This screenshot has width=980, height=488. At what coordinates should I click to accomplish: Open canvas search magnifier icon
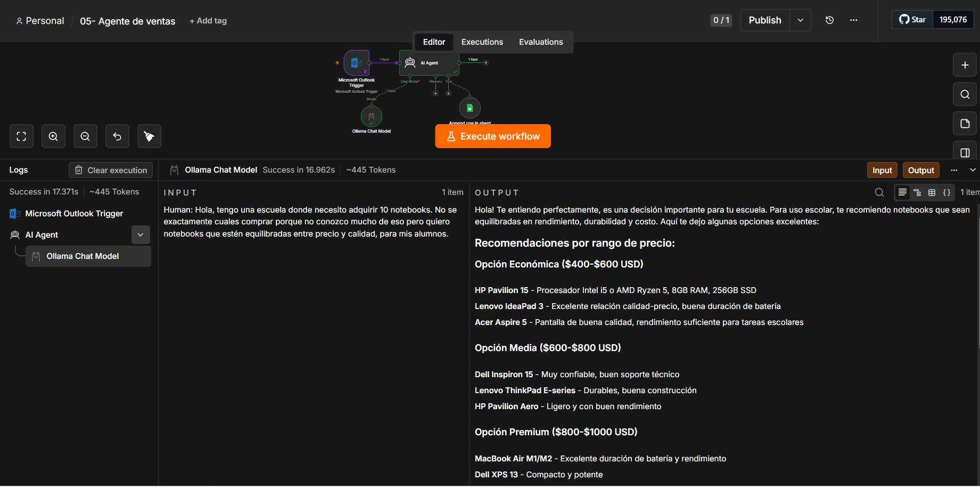click(965, 94)
